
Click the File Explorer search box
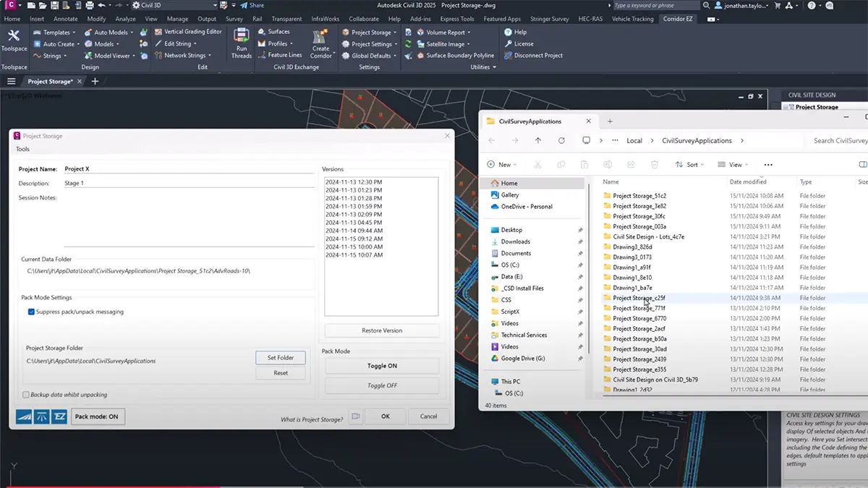(839, 141)
